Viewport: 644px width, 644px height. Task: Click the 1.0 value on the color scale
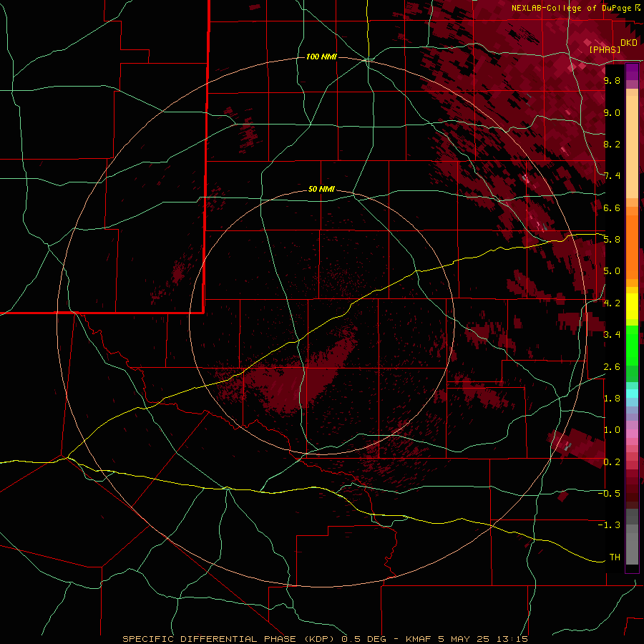[x=612, y=430]
